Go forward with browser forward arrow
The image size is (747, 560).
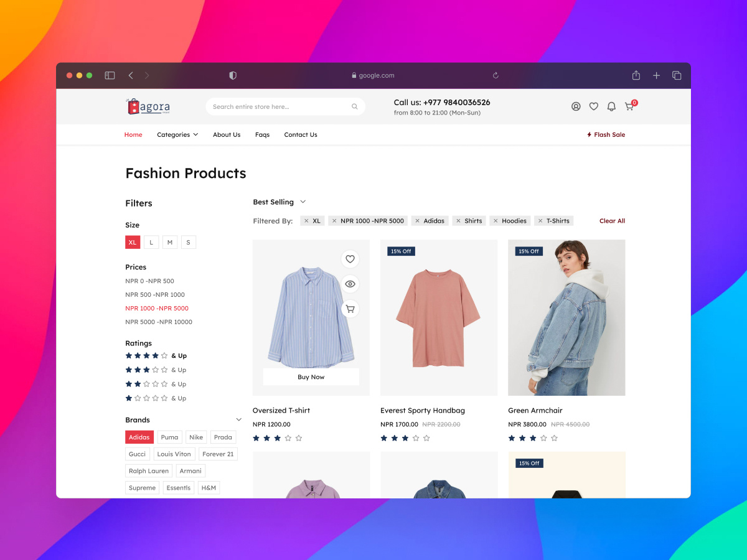click(147, 75)
